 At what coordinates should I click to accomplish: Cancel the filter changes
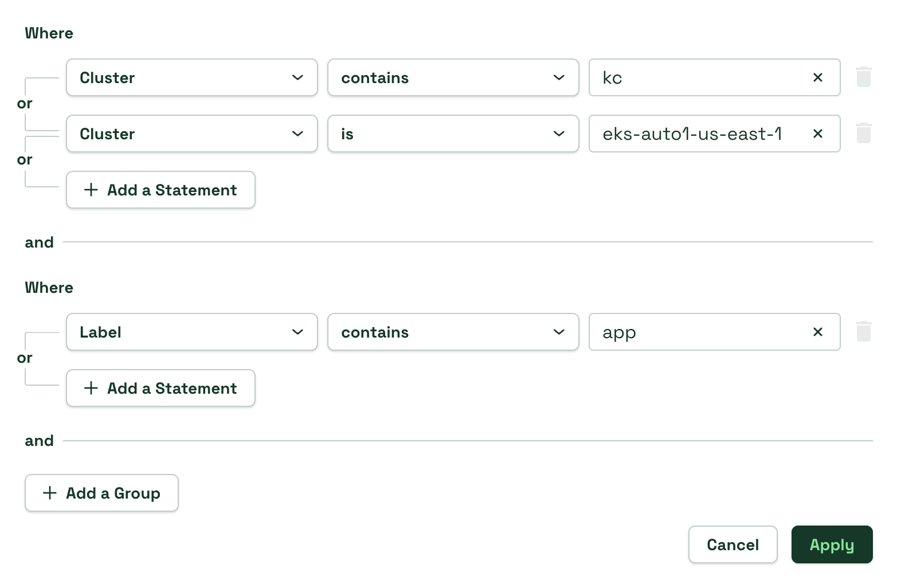(x=732, y=544)
